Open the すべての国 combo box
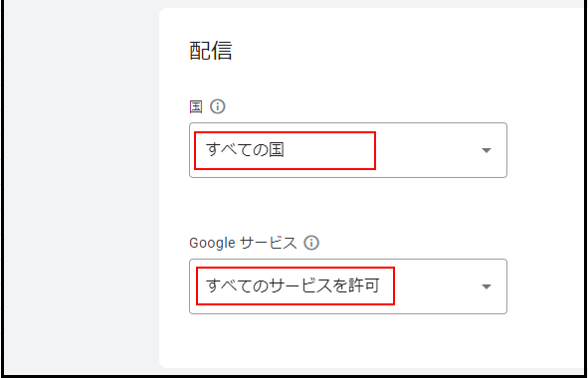Viewport: 588px width, 378px height. (348, 150)
